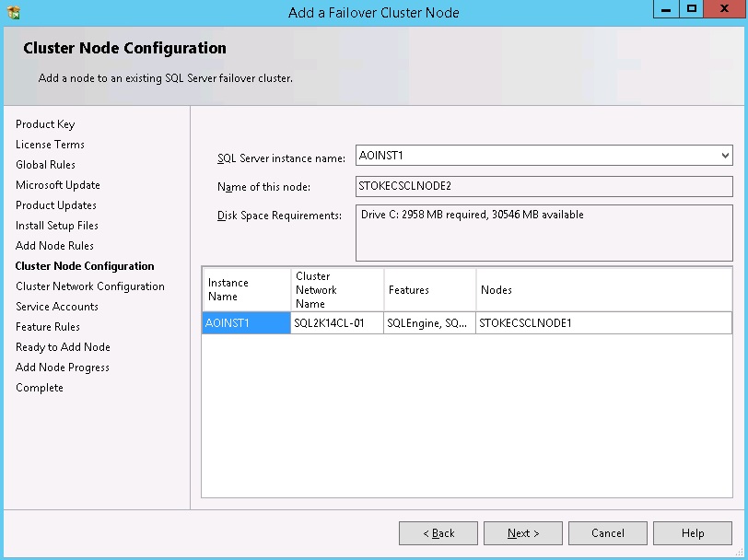748x560 pixels.
Task: Click the Instance Name column header
Action: coord(247,289)
